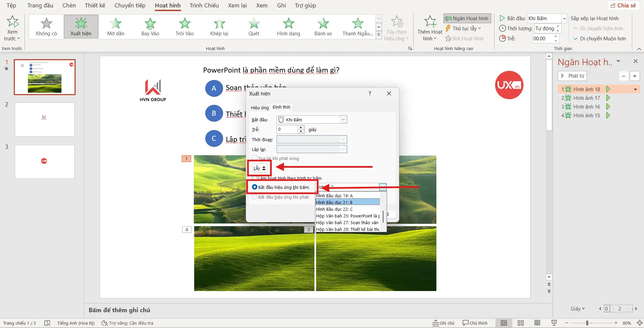Apply the Bay Vào animation effect
The height and width of the screenshot is (328, 644).
tap(150, 27)
